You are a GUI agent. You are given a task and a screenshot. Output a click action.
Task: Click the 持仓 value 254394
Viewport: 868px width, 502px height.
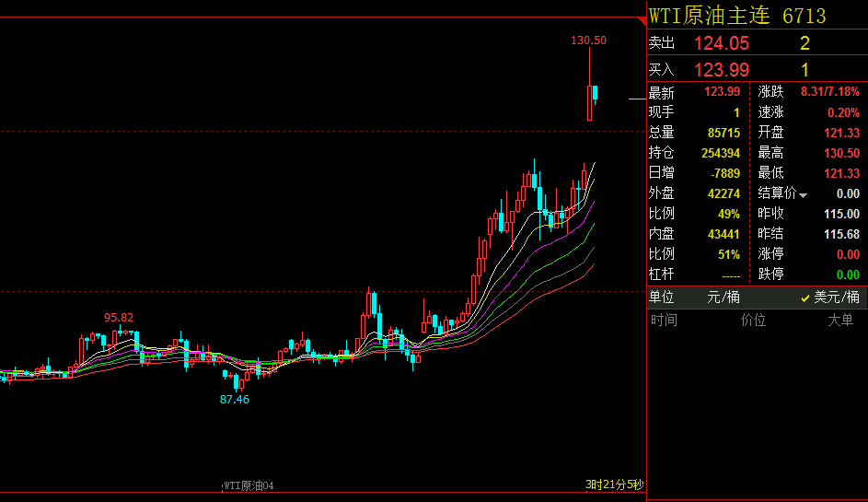tap(720, 153)
